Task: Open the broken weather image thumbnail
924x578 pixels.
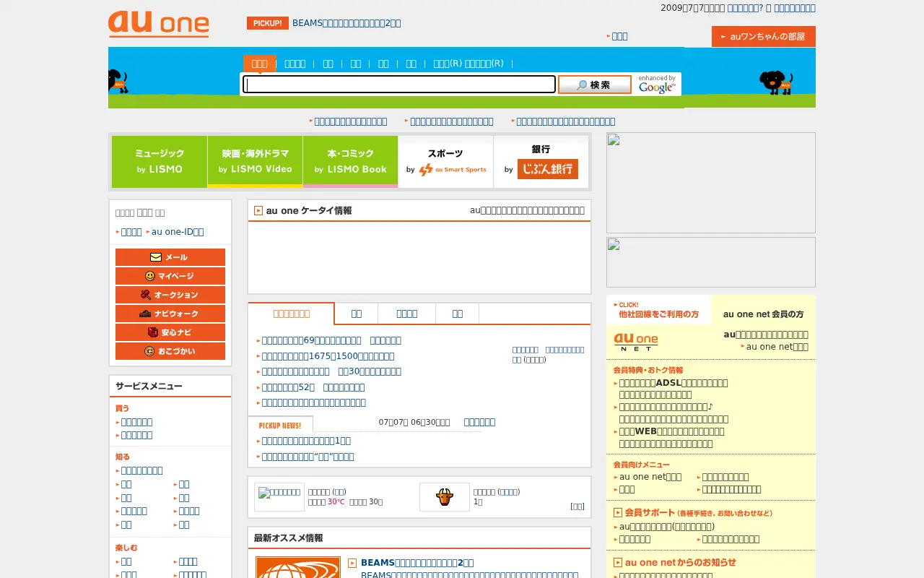Action: point(279,497)
